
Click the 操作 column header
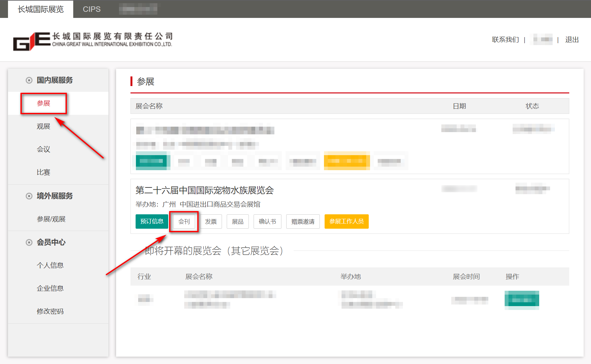coord(512,277)
